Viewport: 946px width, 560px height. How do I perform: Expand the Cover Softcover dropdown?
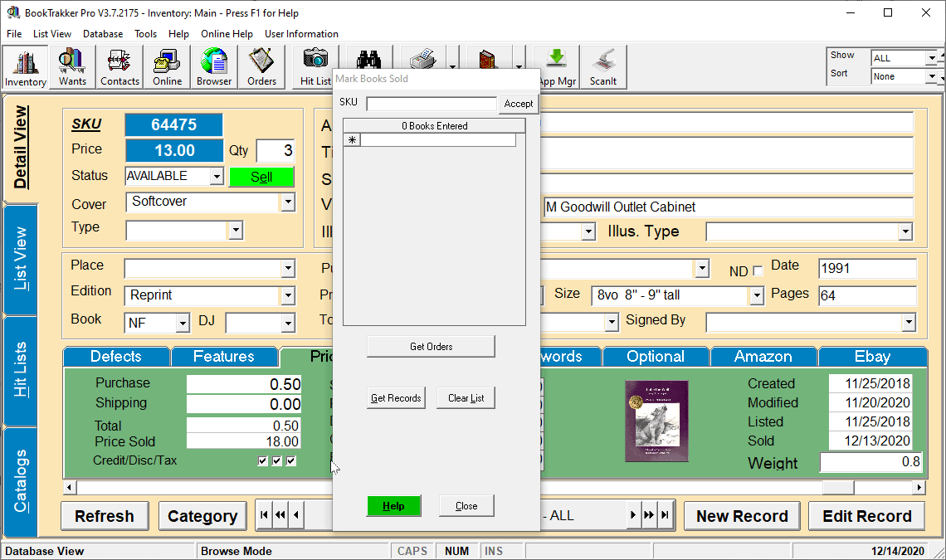click(x=288, y=202)
